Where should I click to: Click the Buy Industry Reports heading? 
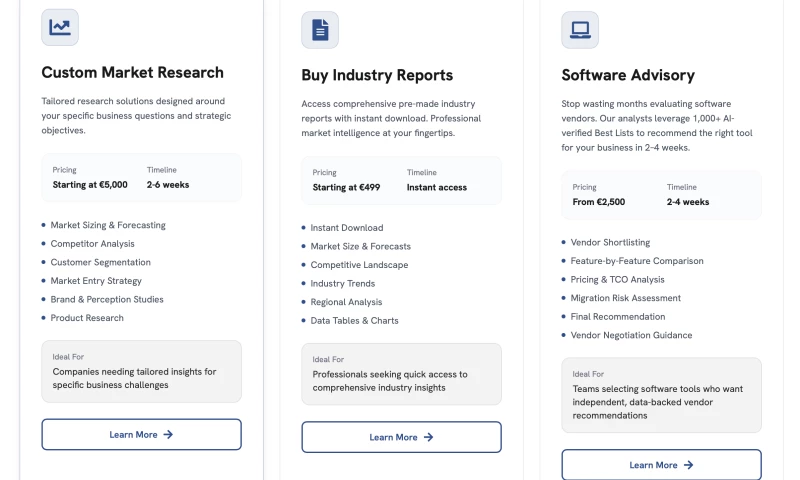click(x=377, y=75)
